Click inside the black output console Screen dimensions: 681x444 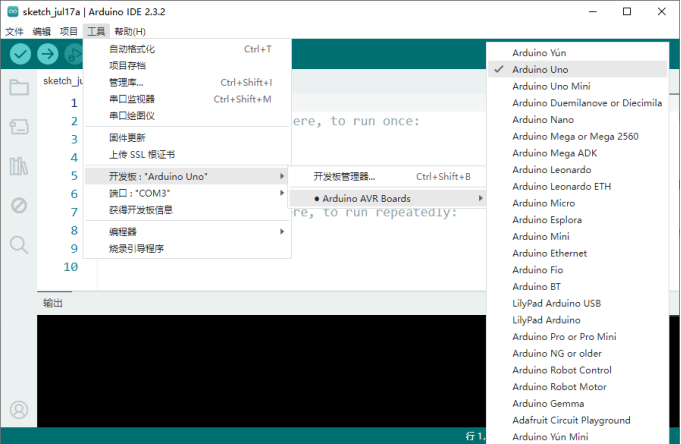click(x=261, y=371)
